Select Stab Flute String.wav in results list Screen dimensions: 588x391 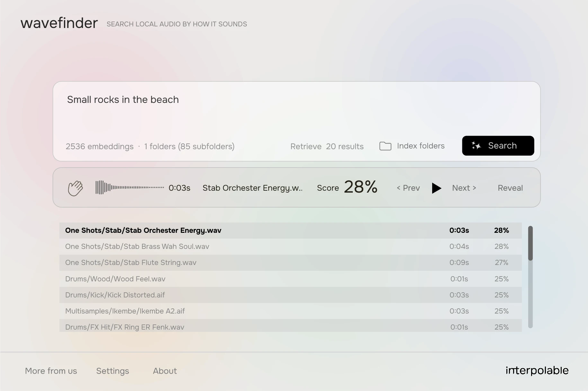pyautogui.click(x=290, y=263)
